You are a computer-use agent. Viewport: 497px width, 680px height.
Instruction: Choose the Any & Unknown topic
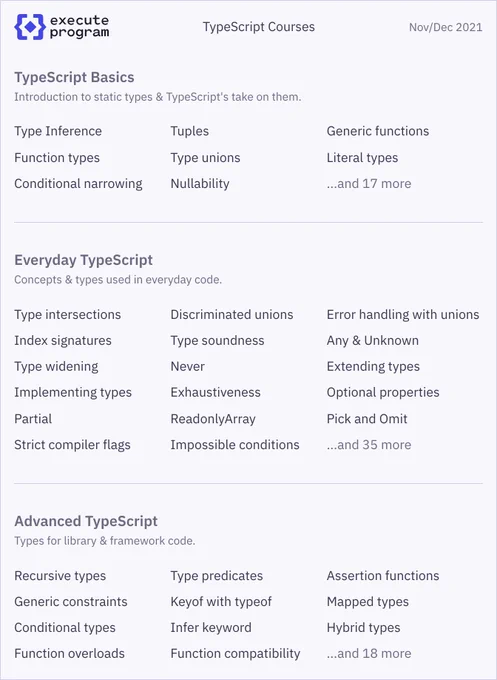coord(373,341)
